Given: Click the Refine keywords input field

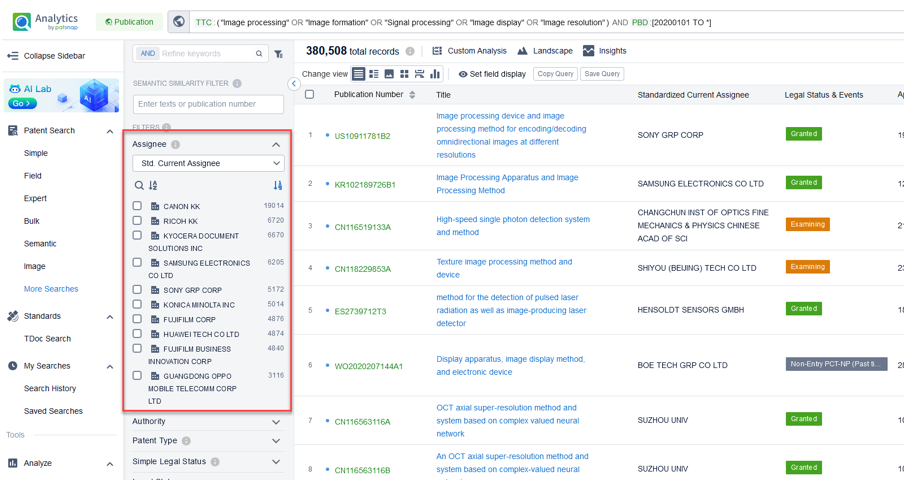Looking at the screenshot, I should pos(207,54).
